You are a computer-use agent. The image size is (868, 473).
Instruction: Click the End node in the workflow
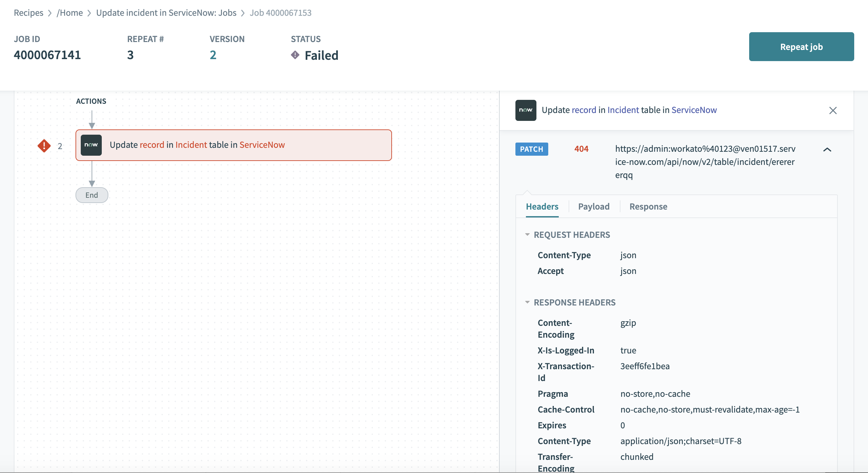[92, 195]
